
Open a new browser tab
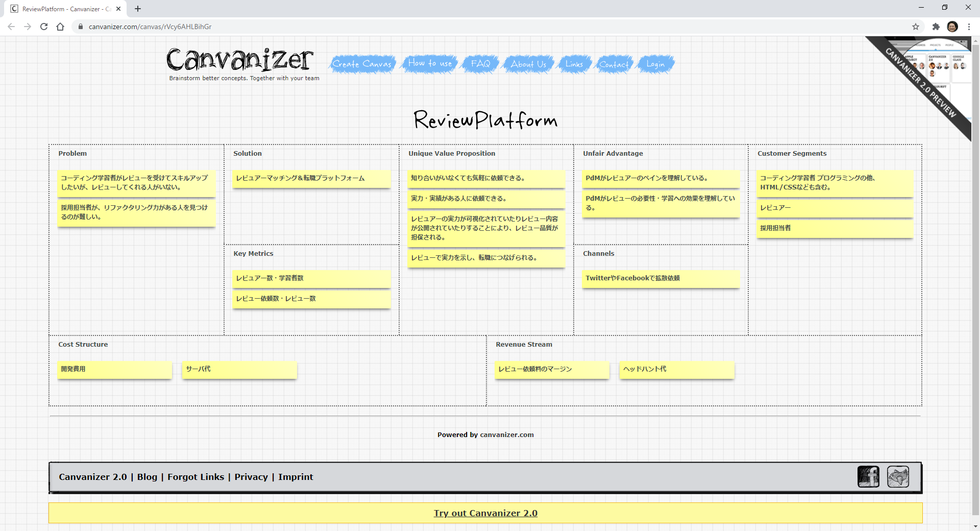click(x=138, y=9)
